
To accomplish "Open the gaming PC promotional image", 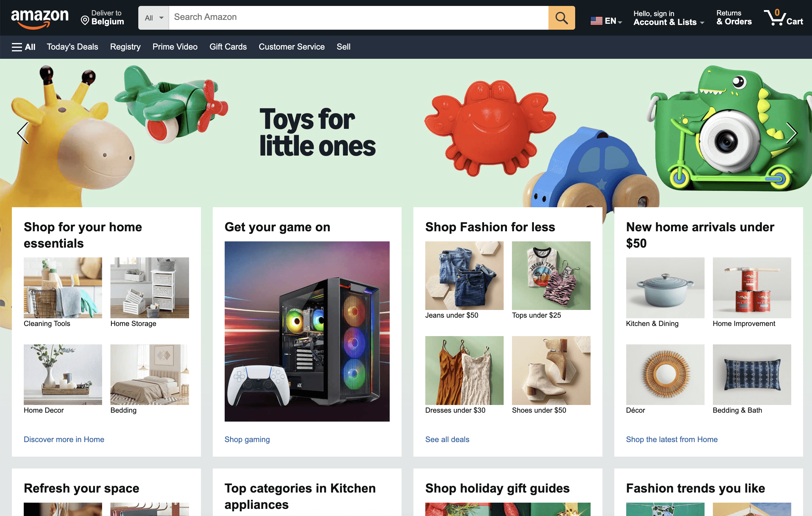I will (307, 331).
